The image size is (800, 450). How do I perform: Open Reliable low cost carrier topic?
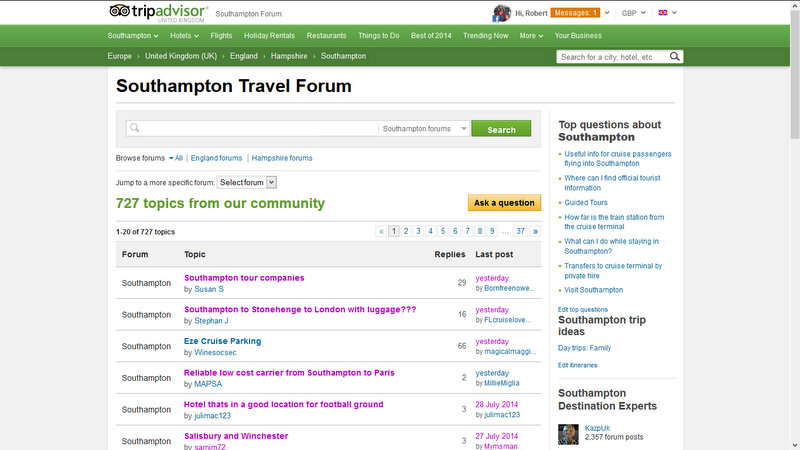289,373
